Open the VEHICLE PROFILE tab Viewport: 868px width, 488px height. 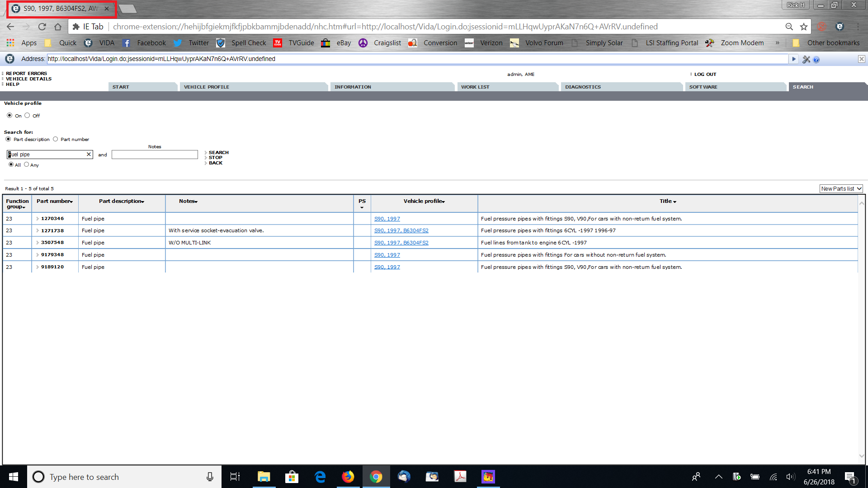(207, 87)
